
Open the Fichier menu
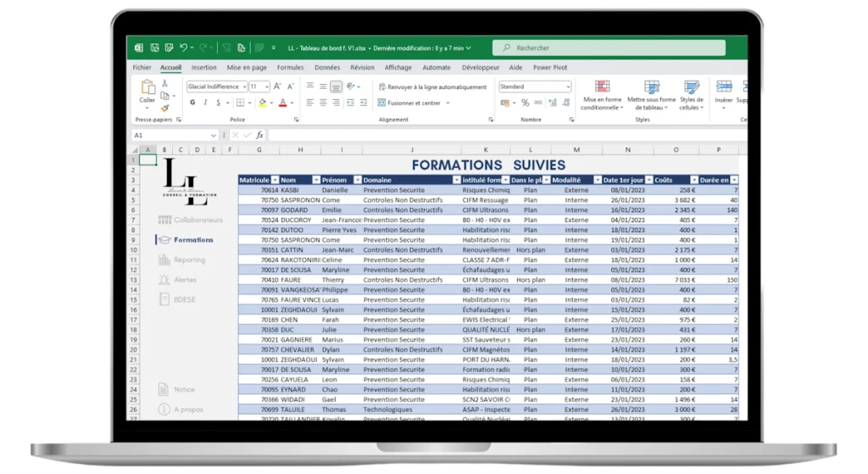pos(142,68)
